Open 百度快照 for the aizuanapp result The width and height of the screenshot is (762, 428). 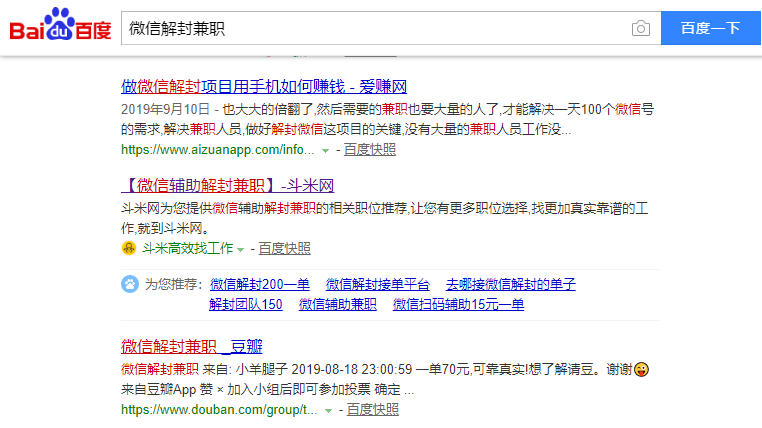(x=370, y=150)
